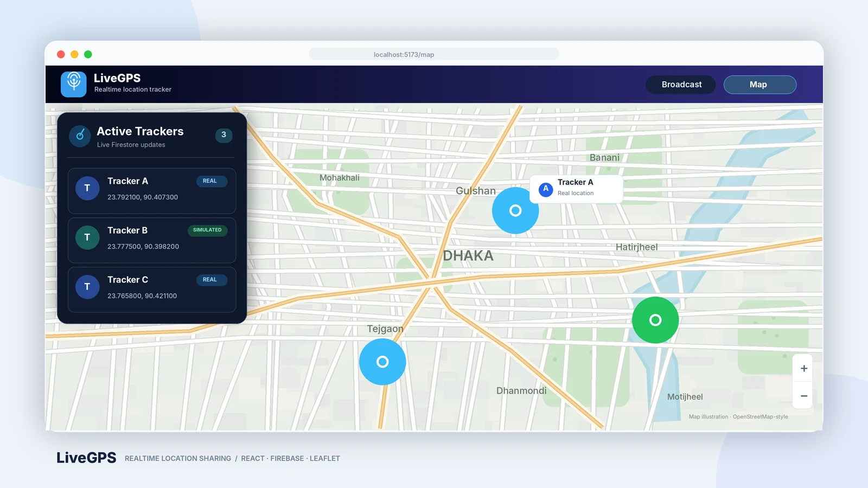Click the Hatirjheel map label
The width and height of the screenshot is (868, 488).
tap(636, 247)
